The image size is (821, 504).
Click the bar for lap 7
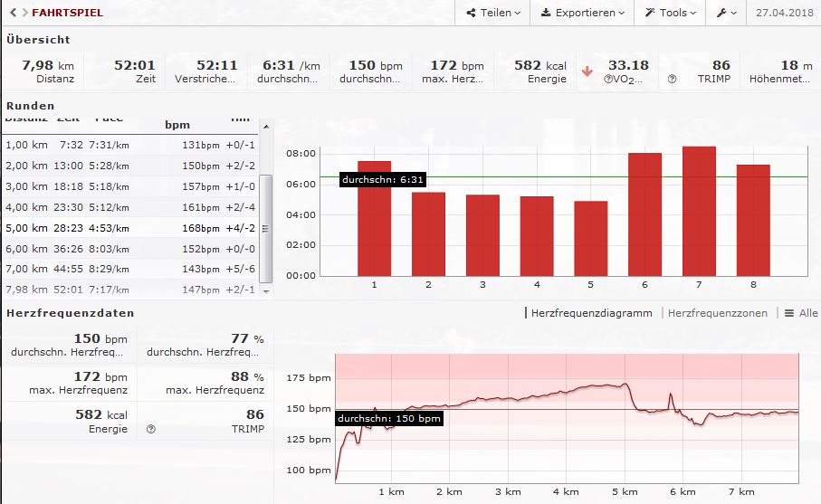tap(699, 211)
